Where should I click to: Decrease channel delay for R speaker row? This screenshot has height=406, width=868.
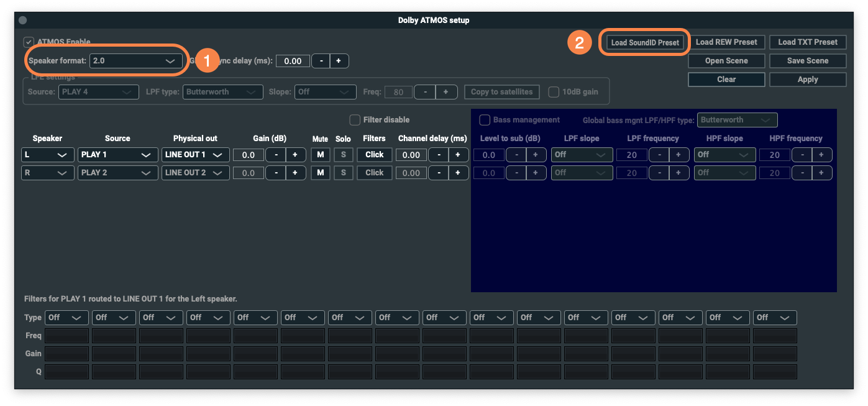[x=439, y=173]
